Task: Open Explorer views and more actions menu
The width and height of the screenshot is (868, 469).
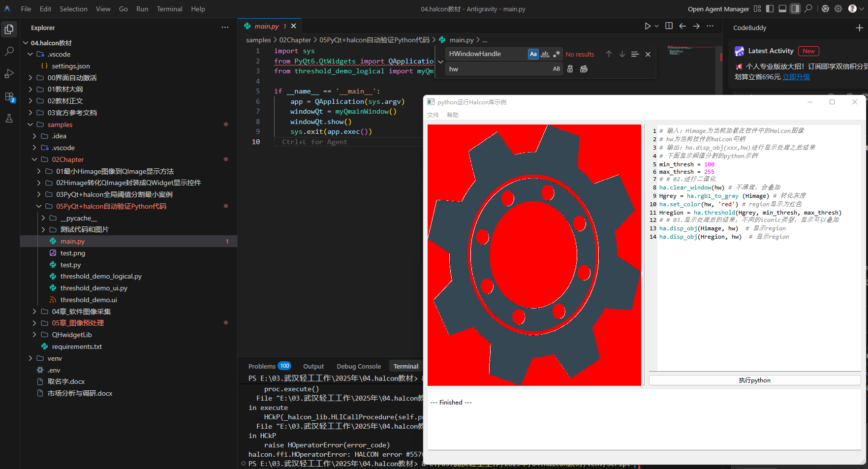Action: coord(225,28)
